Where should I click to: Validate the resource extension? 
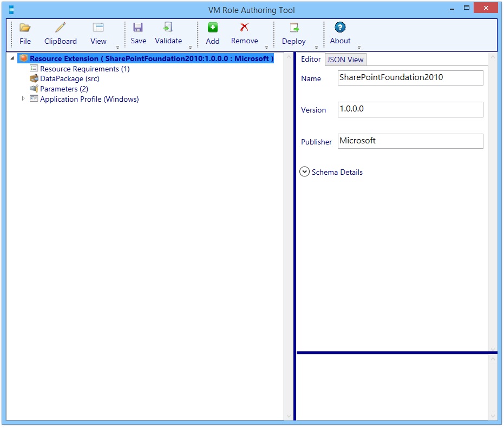pyautogui.click(x=167, y=32)
